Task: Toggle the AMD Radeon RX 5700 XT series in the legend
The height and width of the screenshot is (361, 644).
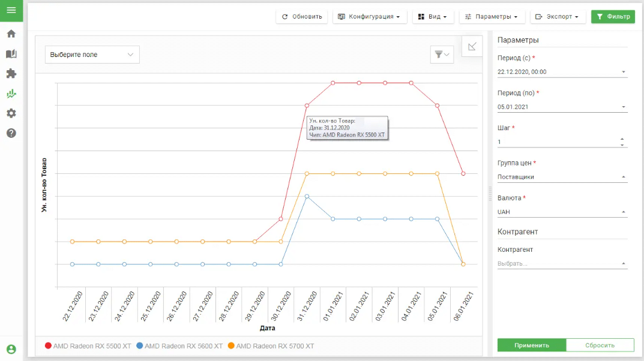Action: click(x=271, y=346)
